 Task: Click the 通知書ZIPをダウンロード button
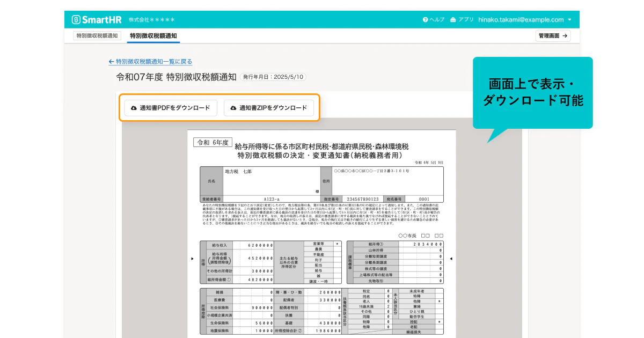[x=270, y=108]
